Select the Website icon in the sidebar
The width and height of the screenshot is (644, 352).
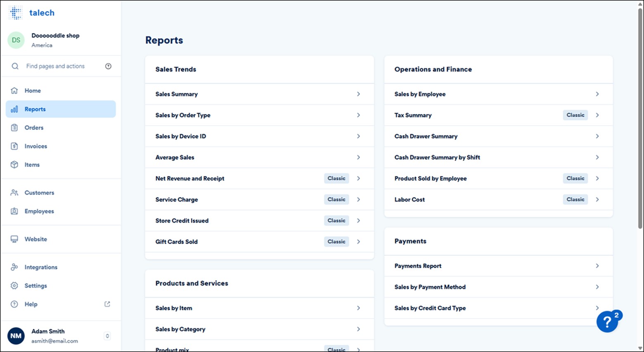[x=15, y=239]
